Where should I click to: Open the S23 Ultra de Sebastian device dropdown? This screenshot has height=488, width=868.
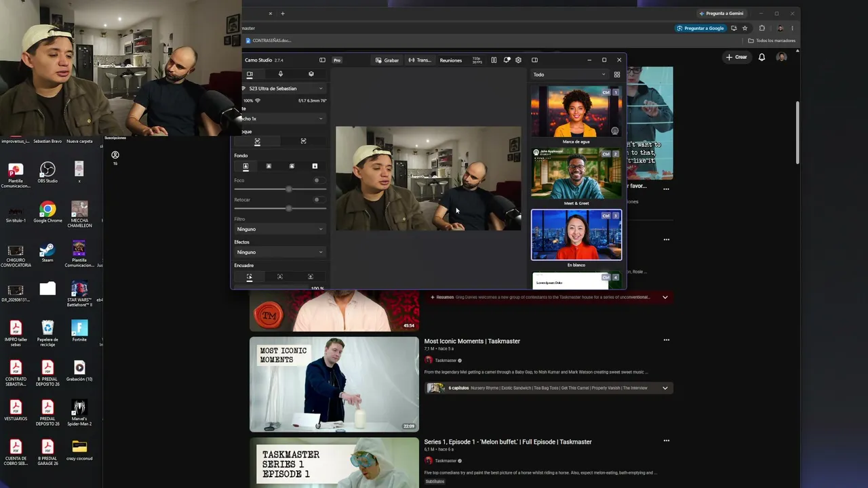point(283,89)
